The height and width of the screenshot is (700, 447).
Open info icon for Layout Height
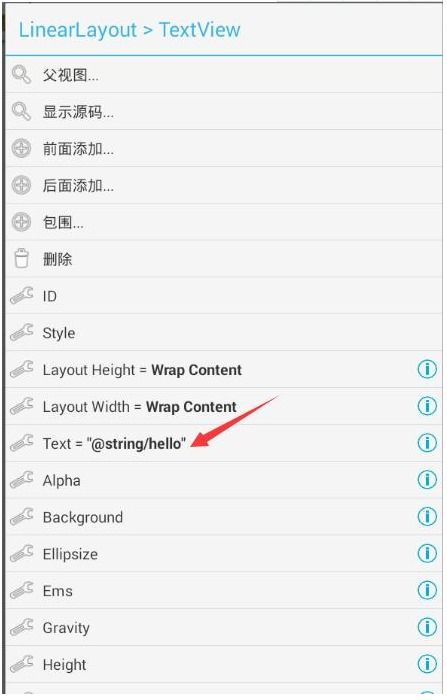[x=427, y=369]
